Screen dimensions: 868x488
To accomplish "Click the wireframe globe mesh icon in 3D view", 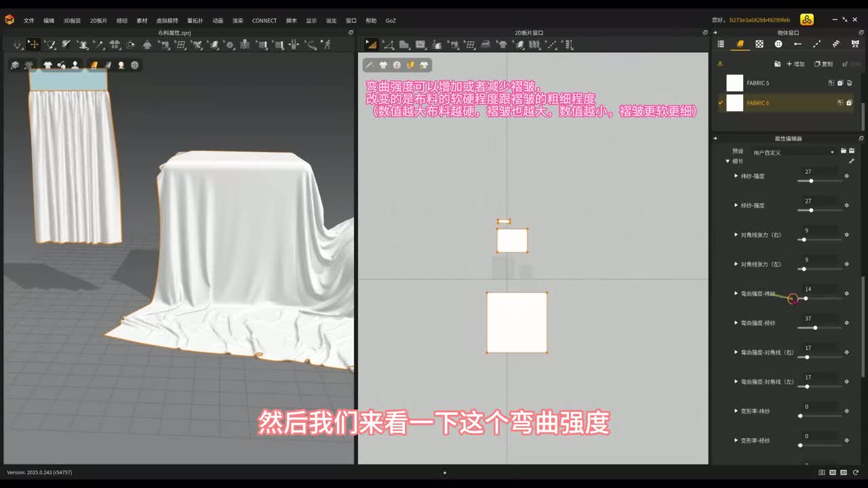I will pos(135,65).
